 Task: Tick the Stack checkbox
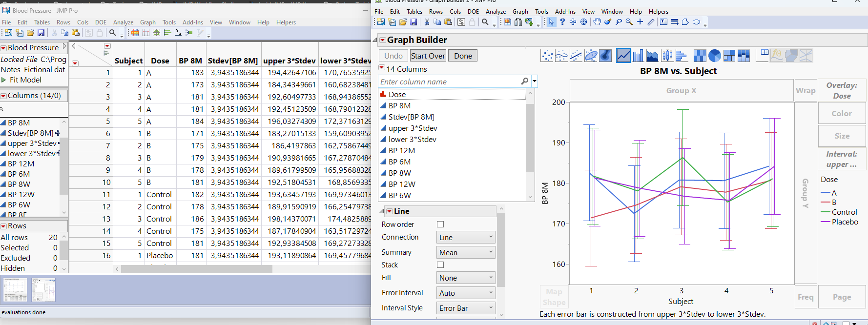[x=440, y=265]
